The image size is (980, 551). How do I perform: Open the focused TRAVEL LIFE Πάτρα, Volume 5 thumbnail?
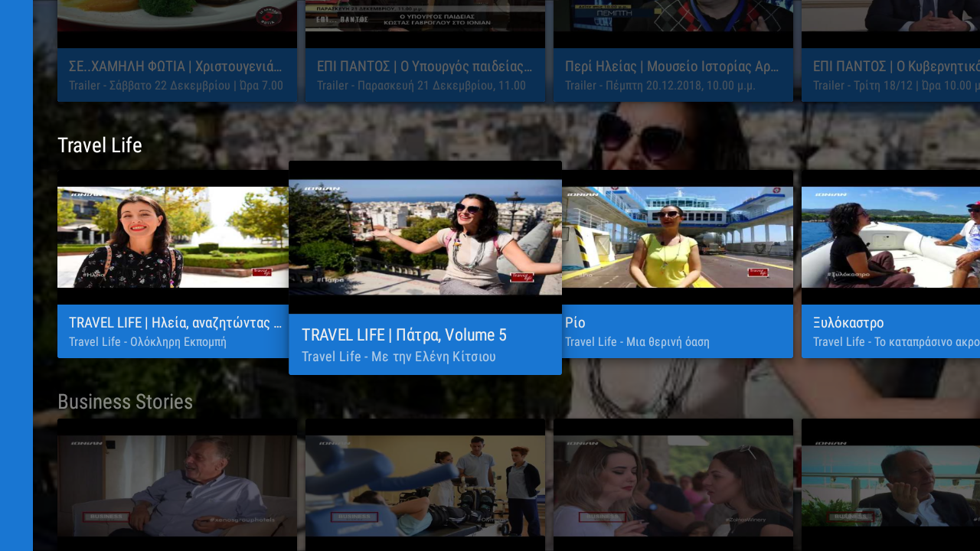[x=425, y=237]
